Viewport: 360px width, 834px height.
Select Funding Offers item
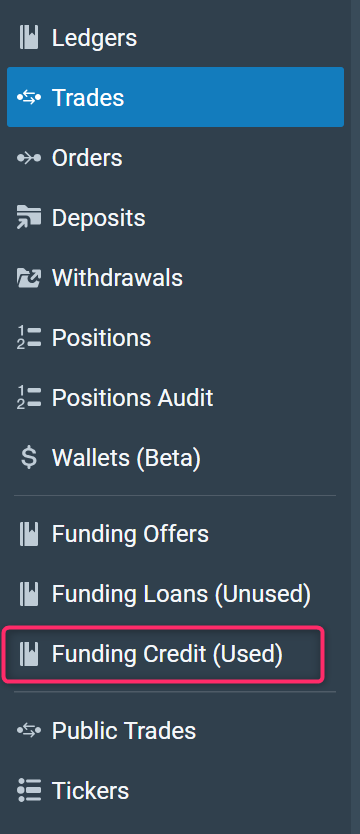click(x=175, y=534)
